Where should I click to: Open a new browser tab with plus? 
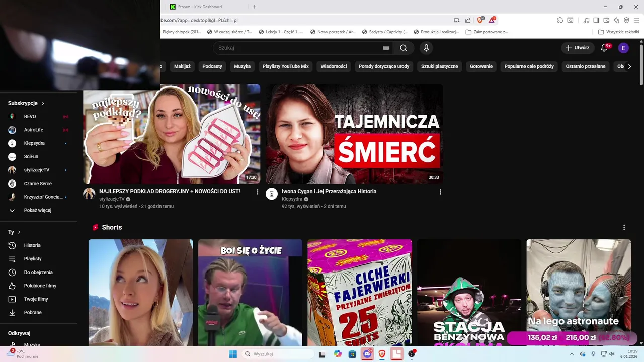254,7
